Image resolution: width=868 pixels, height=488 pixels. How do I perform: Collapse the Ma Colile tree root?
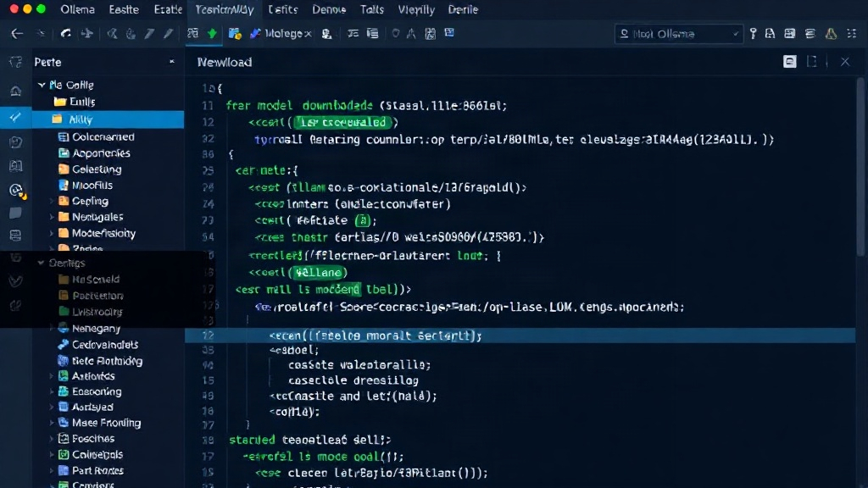tap(42, 85)
